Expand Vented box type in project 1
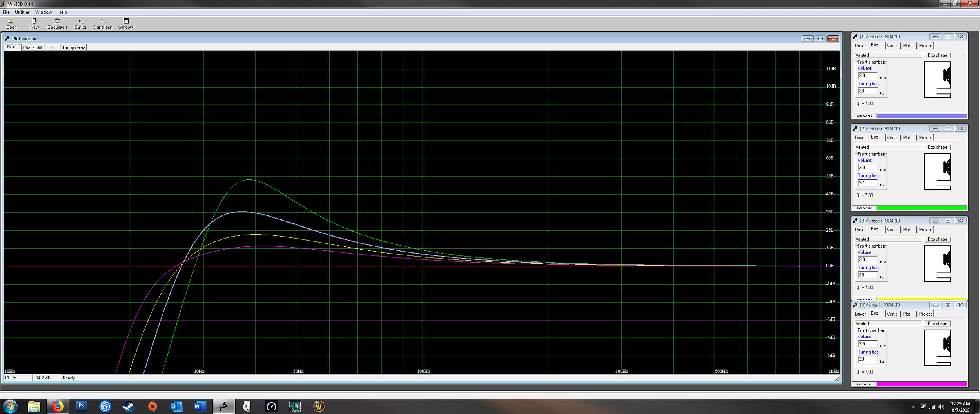980x414 pixels. (x=888, y=55)
